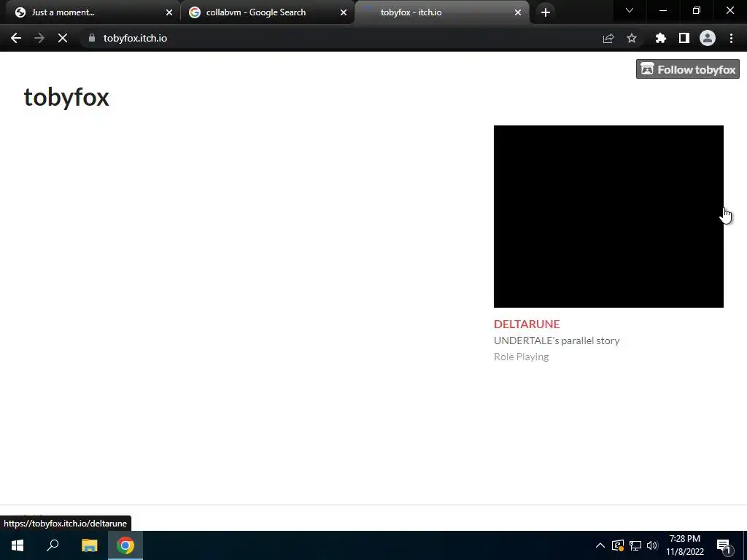Open the Chrome profile avatar
The width and height of the screenshot is (747, 560).
point(708,38)
